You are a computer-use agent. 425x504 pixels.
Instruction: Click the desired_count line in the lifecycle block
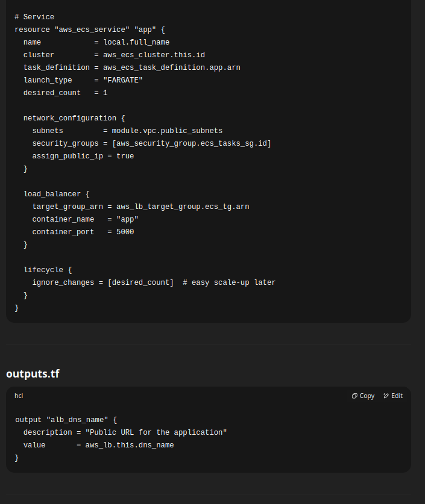tap(140, 282)
